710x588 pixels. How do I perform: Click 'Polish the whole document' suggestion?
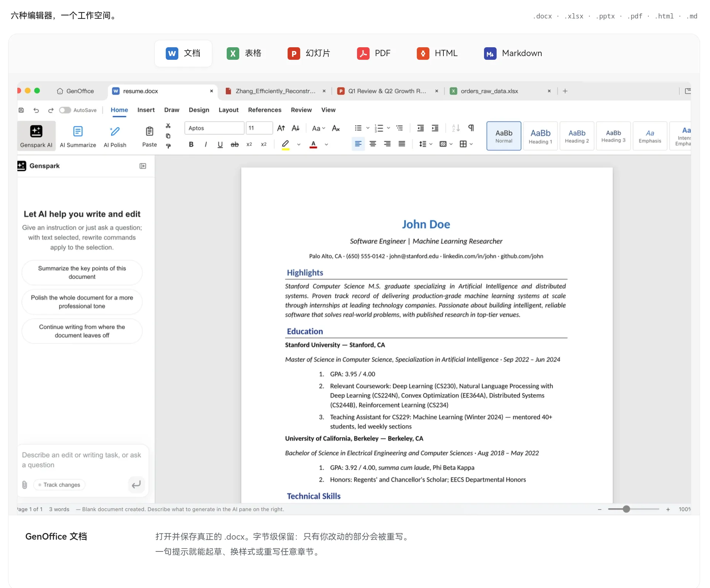point(82,302)
